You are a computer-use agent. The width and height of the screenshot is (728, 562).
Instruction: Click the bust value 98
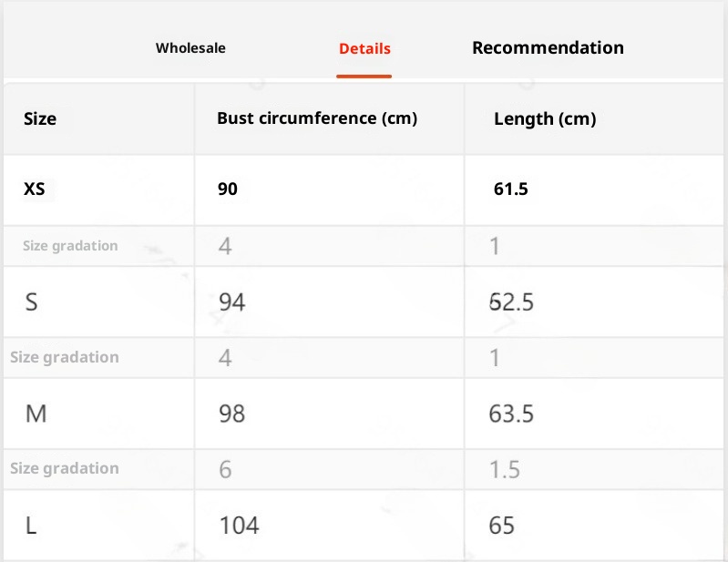(231, 414)
